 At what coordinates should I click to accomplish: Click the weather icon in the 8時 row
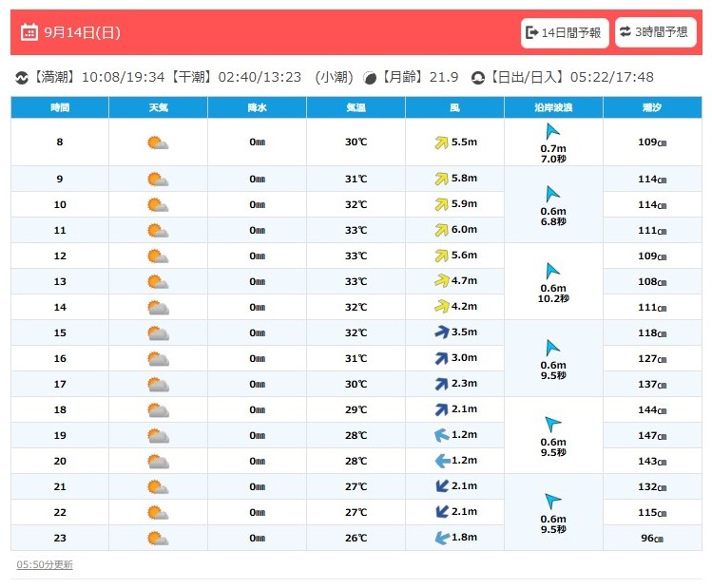tap(158, 142)
